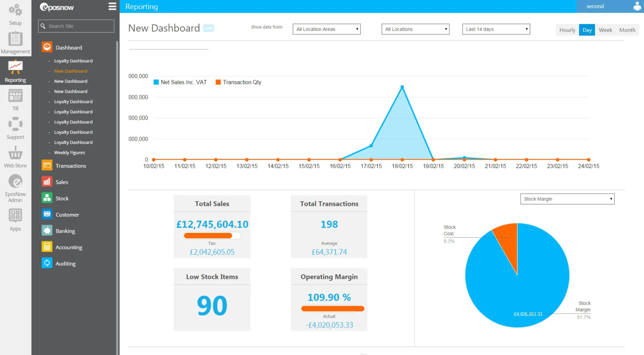The height and width of the screenshot is (355, 644).
Task: Click the Total Sales £12,745,604.10 value
Action: (x=212, y=224)
